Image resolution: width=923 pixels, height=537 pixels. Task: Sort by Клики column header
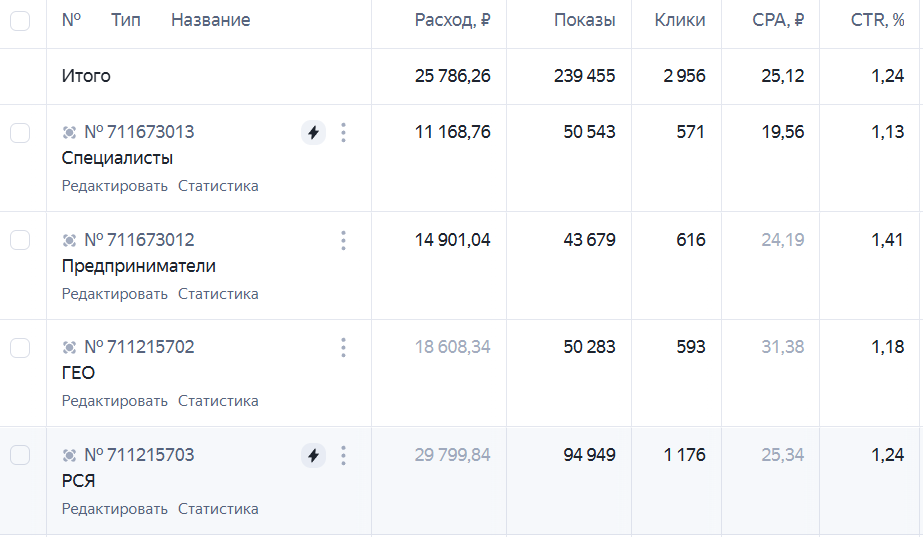(x=680, y=20)
